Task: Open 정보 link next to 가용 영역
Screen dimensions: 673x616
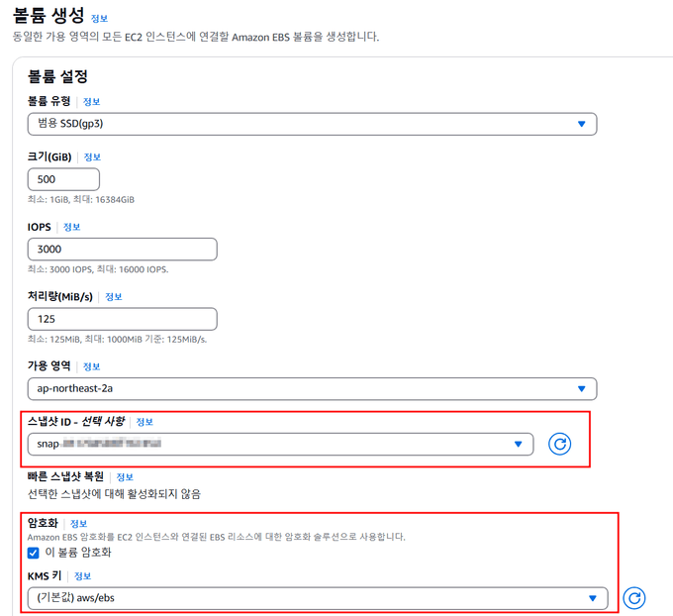Action: pos(91,366)
